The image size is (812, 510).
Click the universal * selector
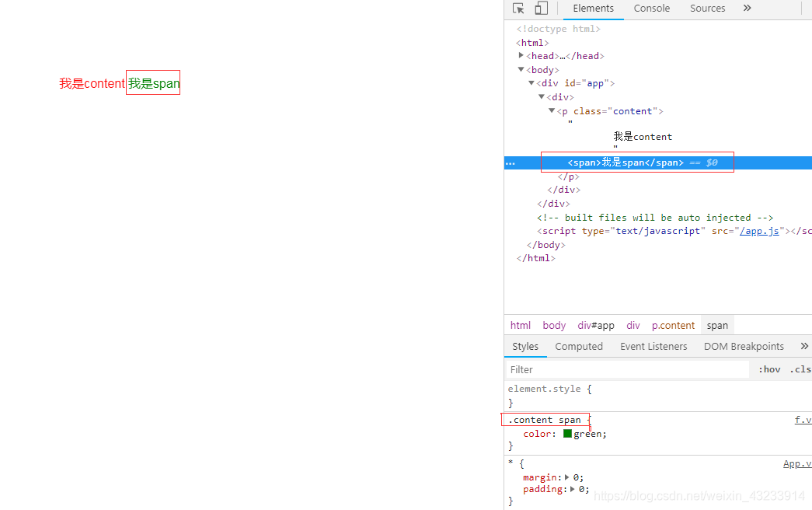click(x=511, y=463)
